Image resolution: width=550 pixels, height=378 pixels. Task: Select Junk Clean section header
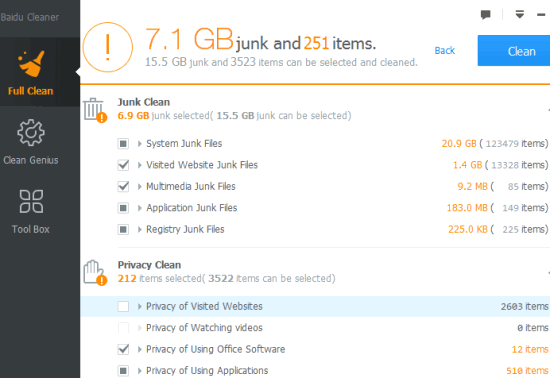click(x=143, y=102)
